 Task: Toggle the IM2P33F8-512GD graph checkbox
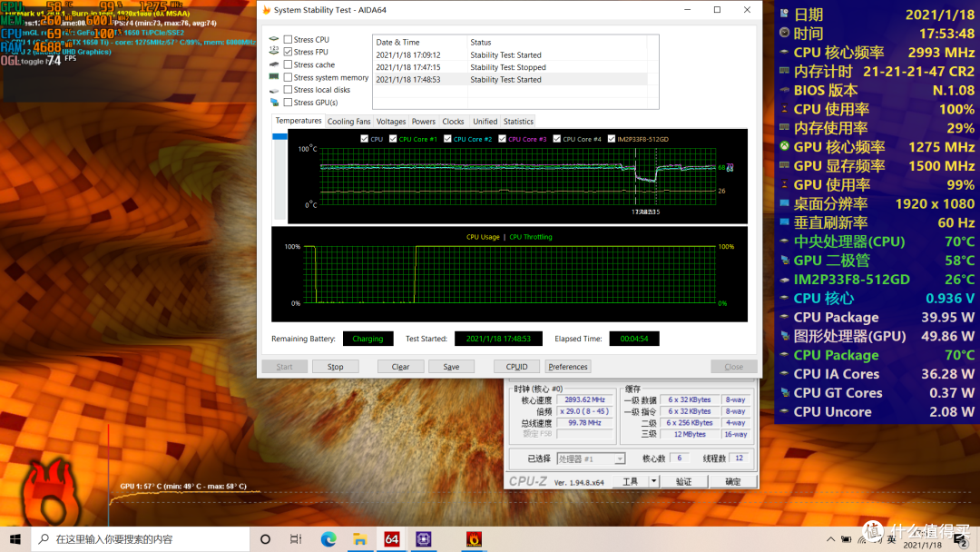(612, 139)
